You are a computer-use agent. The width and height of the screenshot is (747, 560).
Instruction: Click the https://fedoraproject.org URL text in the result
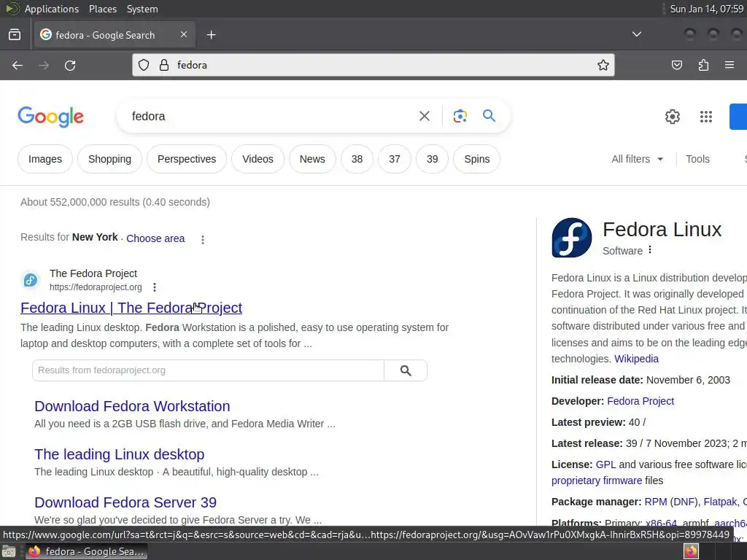pyautogui.click(x=96, y=287)
